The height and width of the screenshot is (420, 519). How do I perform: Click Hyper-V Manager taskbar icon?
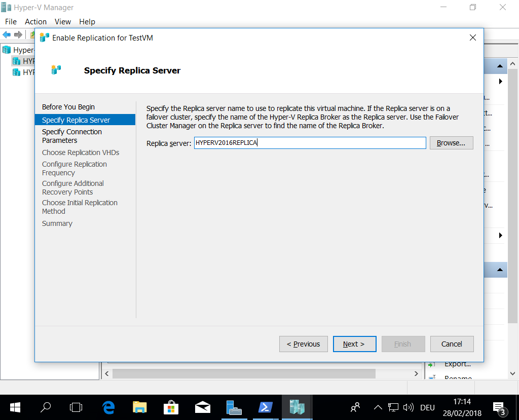297,407
